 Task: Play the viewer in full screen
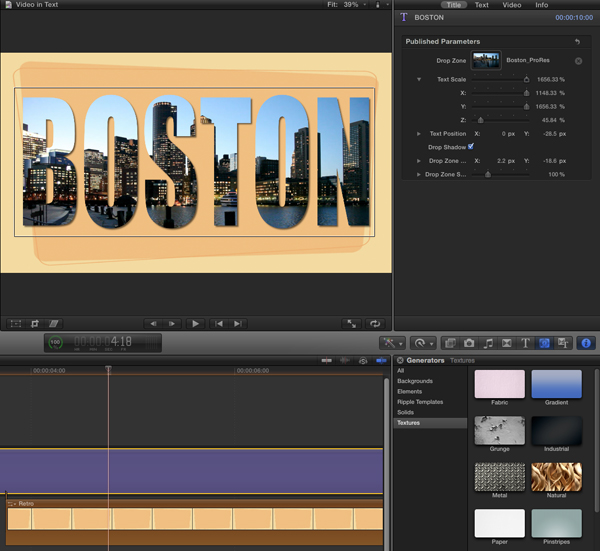[351, 324]
